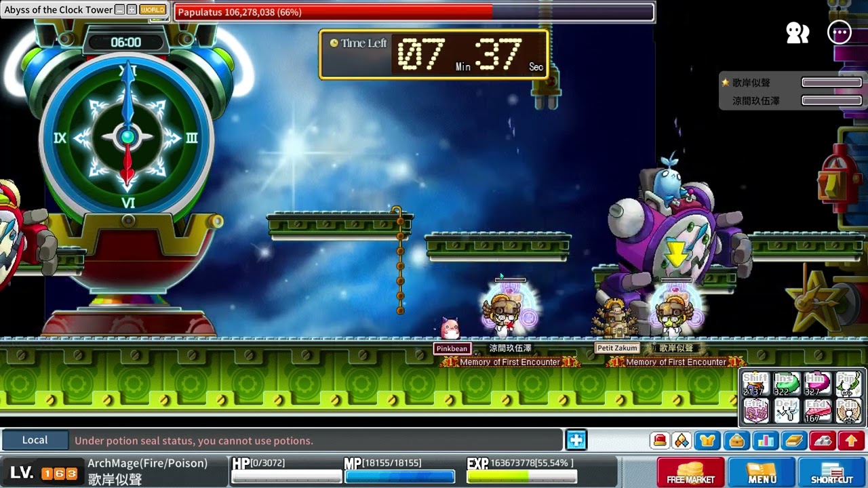Open the stats bar chart icon
Image resolution: width=868 pixels, height=488 pixels.
coord(765,441)
